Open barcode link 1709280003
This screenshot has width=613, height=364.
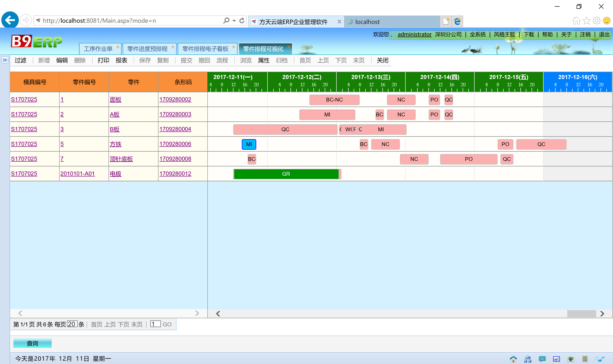point(175,114)
